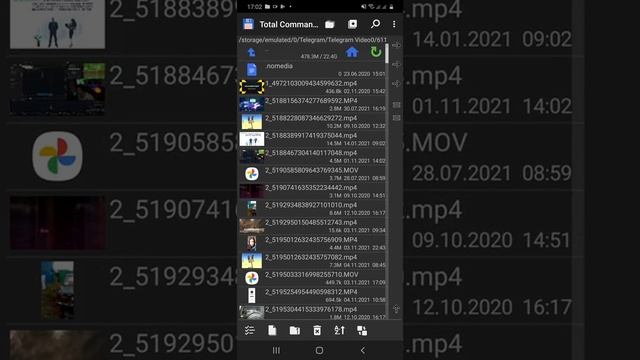640x360 pixels.
Task: Tap the copy file icon in the bottom toolbar
Action: coord(272,330)
